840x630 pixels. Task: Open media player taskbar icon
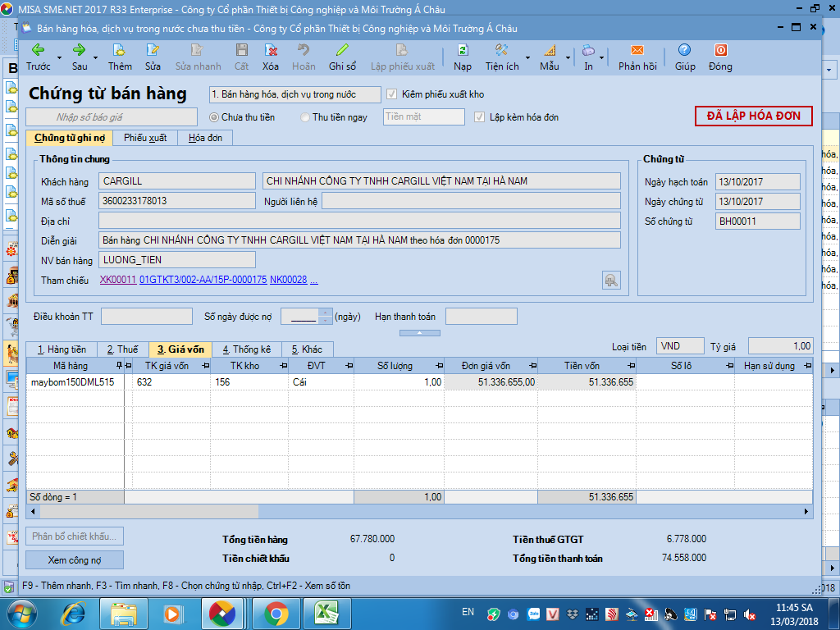173,614
